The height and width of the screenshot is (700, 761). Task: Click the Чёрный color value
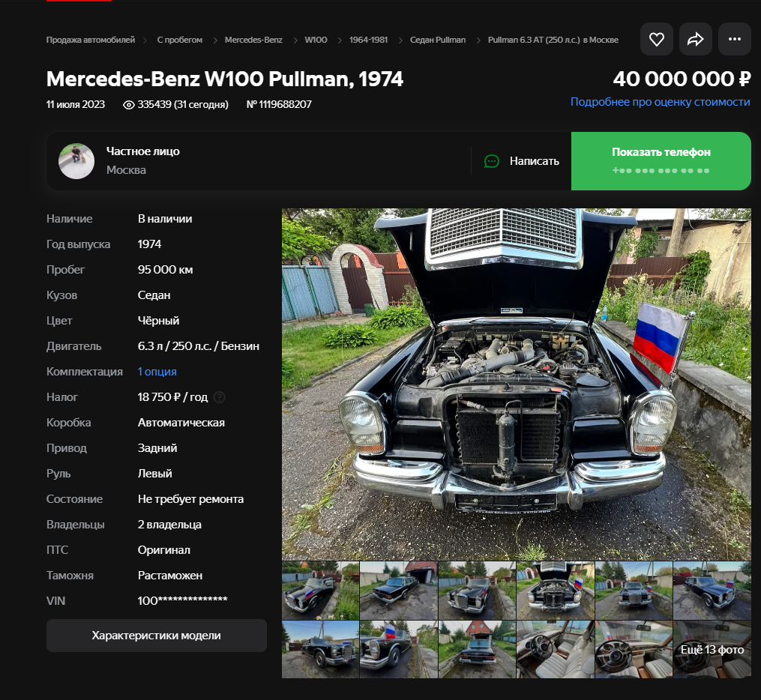click(x=158, y=321)
